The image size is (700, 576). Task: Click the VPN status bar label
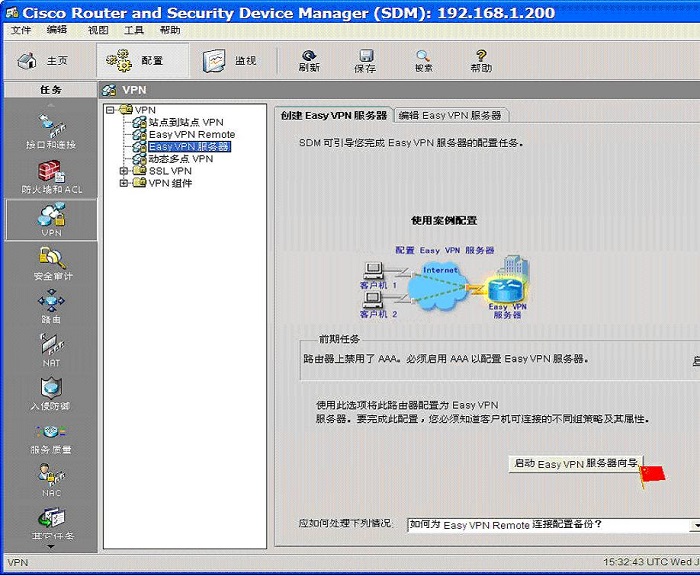[x=18, y=562]
